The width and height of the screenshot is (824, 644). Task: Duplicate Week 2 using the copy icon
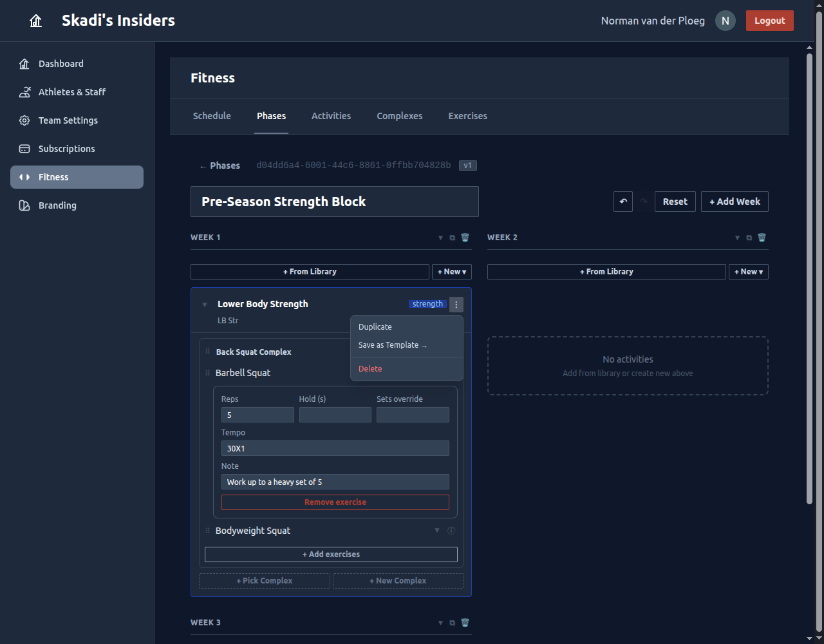click(749, 238)
